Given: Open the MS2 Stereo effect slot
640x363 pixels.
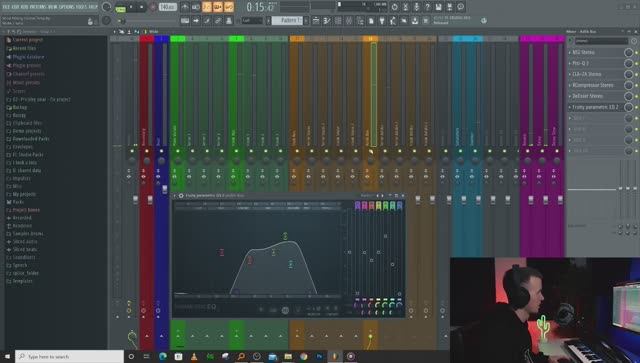Looking at the screenshot, I should point(596,52).
